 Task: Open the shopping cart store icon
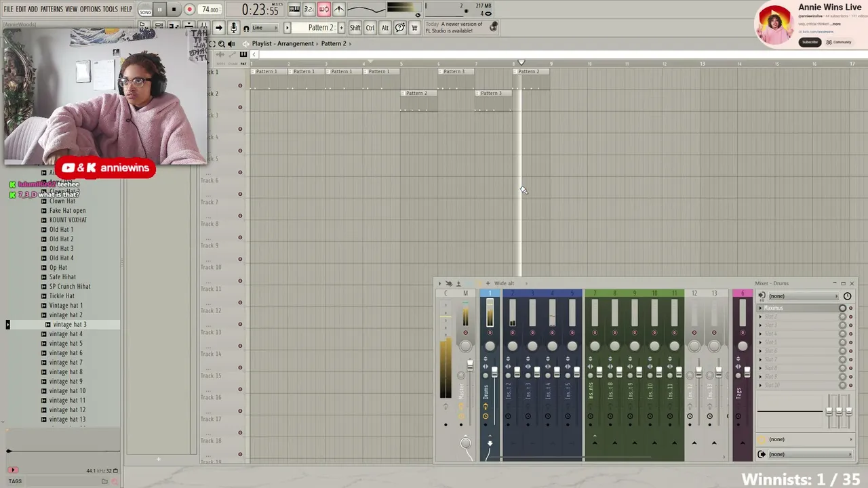(414, 28)
